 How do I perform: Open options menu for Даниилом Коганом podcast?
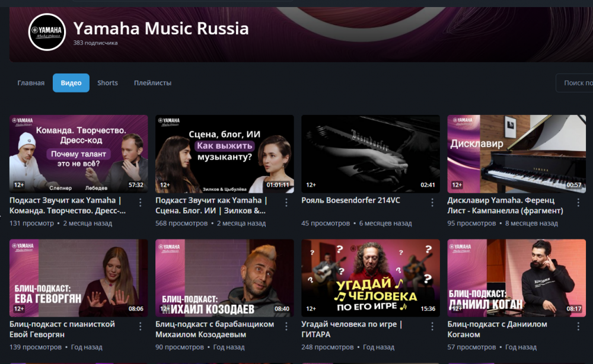(578, 326)
